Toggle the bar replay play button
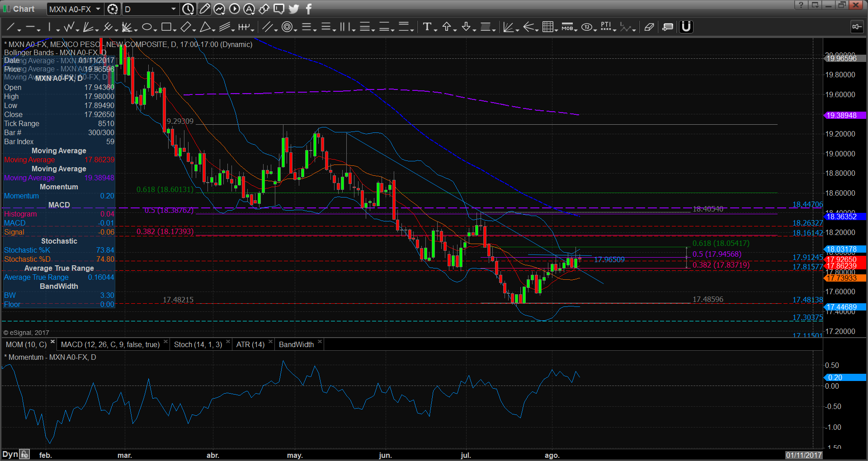Viewport: 868px width, 461px height. (234, 9)
